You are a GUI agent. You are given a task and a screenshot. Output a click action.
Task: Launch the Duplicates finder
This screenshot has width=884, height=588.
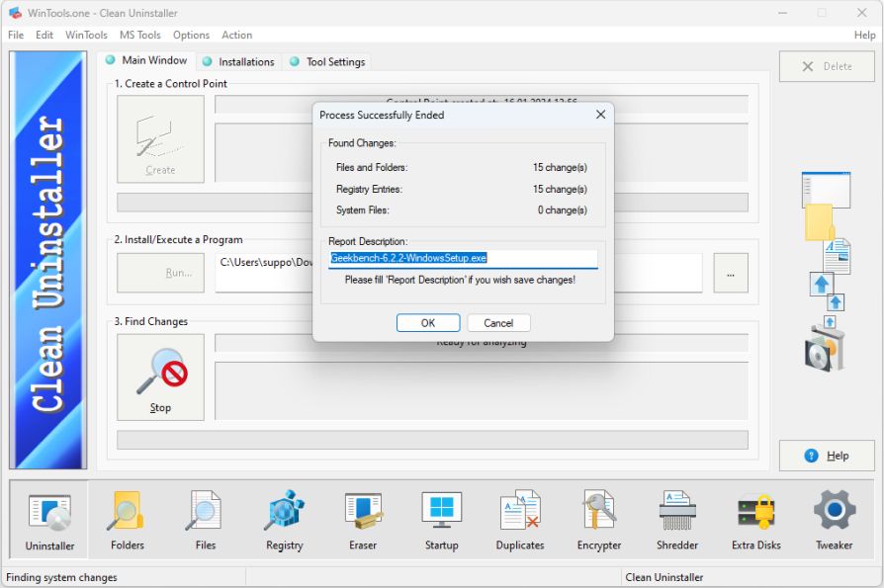(520, 519)
